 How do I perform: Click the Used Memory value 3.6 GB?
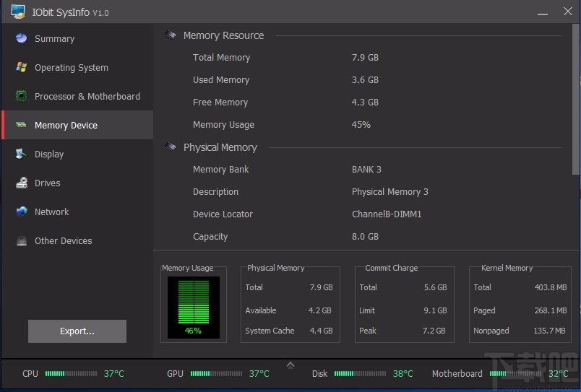(365, 79)
